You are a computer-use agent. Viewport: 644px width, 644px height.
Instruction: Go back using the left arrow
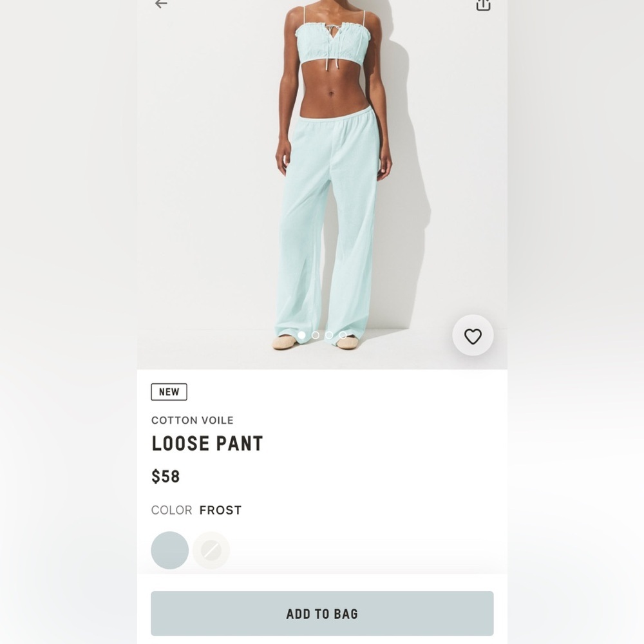tap(161, 4)
